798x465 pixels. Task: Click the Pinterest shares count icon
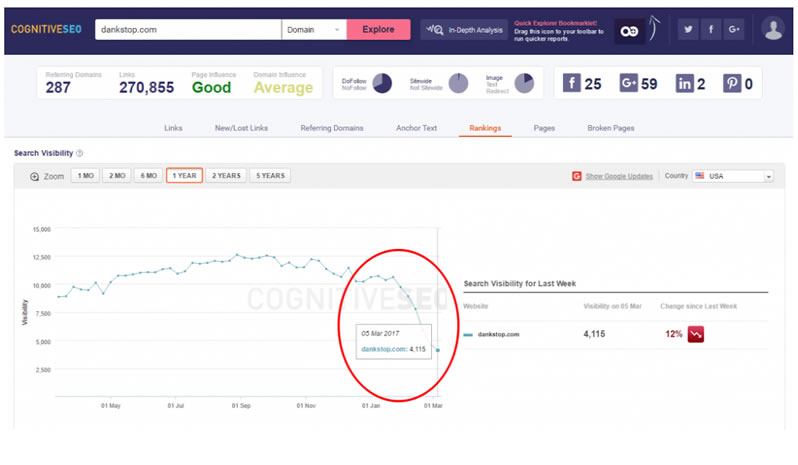(x=732, y=83)
